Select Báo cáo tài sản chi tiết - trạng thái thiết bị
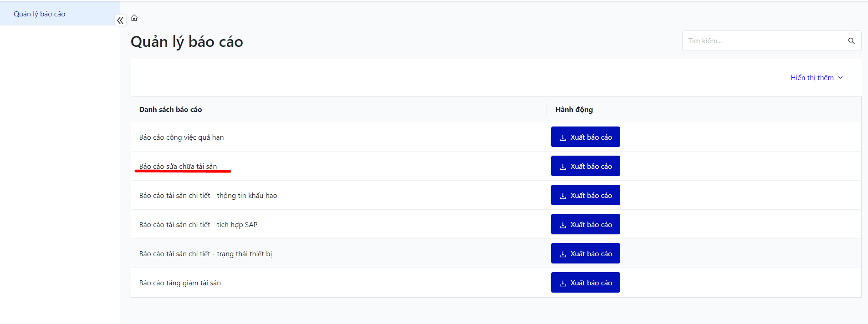Viewport: 868px width, 324px height. (205, 254)
